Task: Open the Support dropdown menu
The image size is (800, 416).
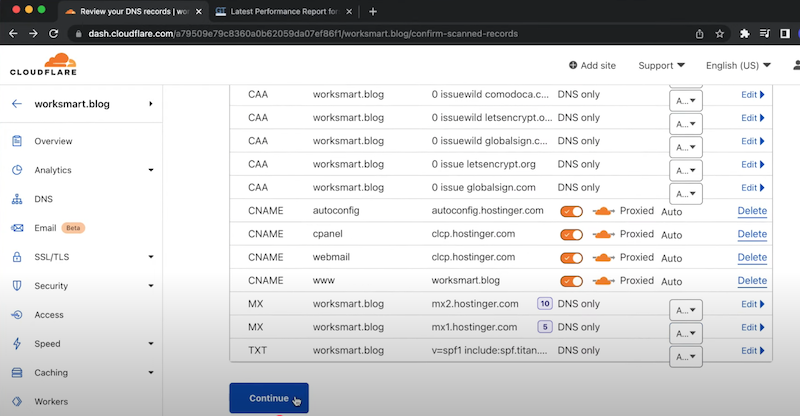Action: click(x=661, y=65)
